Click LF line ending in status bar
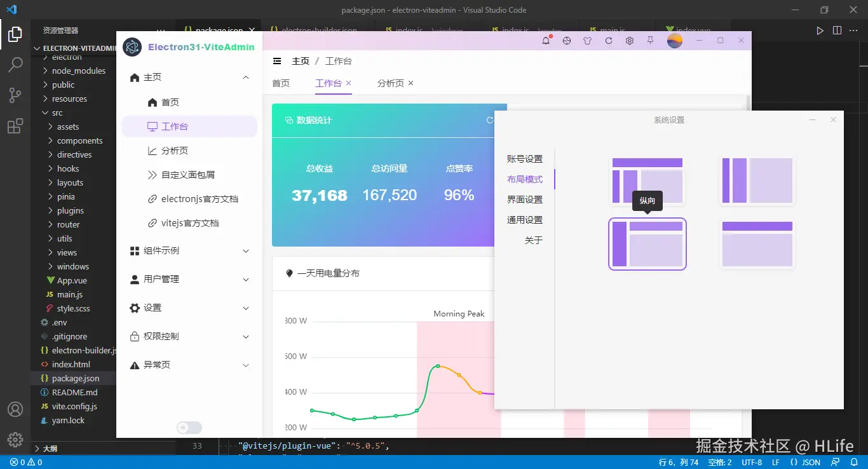Screen dimensions: 868x469 pos(776,462)
